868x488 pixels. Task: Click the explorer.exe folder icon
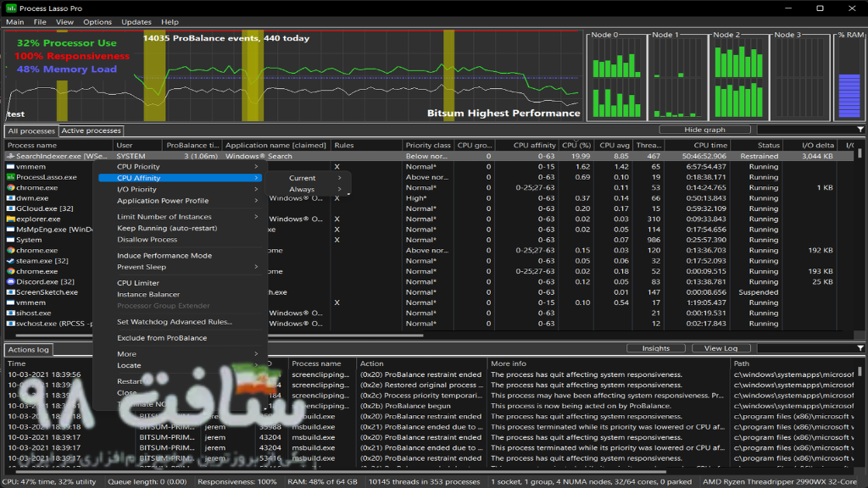click(10, 219)
